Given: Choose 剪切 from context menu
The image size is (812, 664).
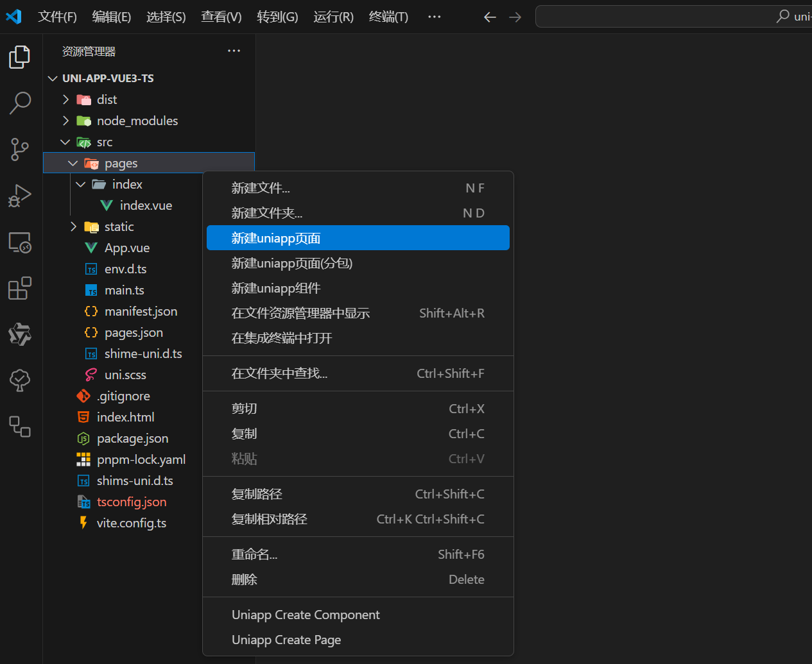Looking at the screenshot, I should point(358,409).
